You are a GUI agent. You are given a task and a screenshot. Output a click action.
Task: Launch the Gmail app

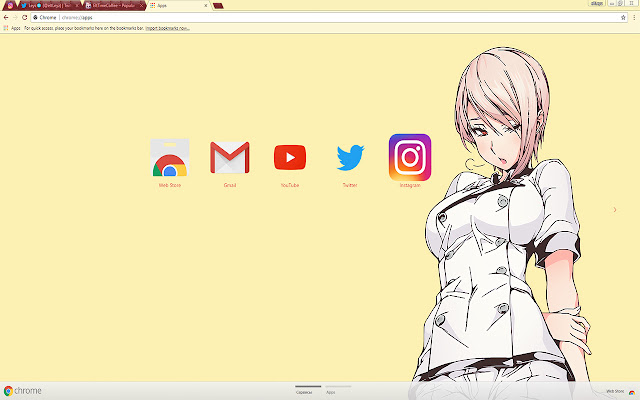pyautogui.click(x=230, y=158)
